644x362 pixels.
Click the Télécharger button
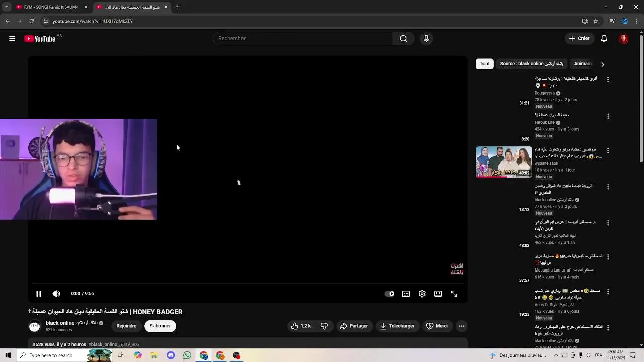click(397, 326)
